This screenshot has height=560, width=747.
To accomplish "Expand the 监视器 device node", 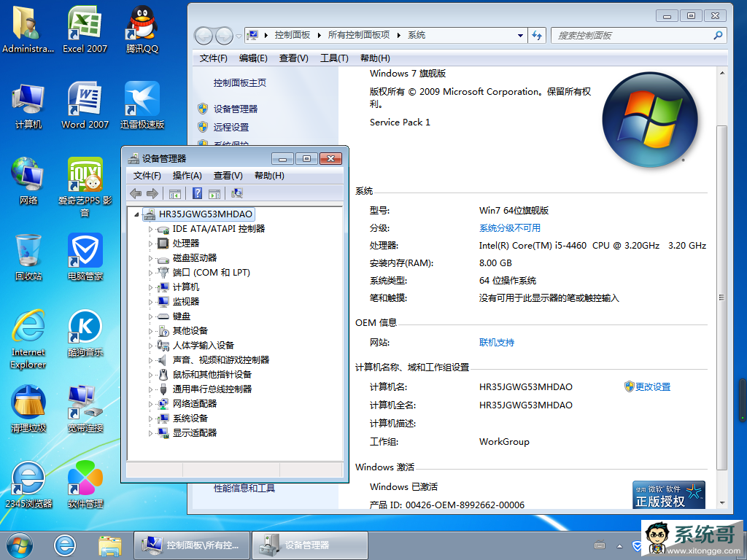I will [150, 302].
